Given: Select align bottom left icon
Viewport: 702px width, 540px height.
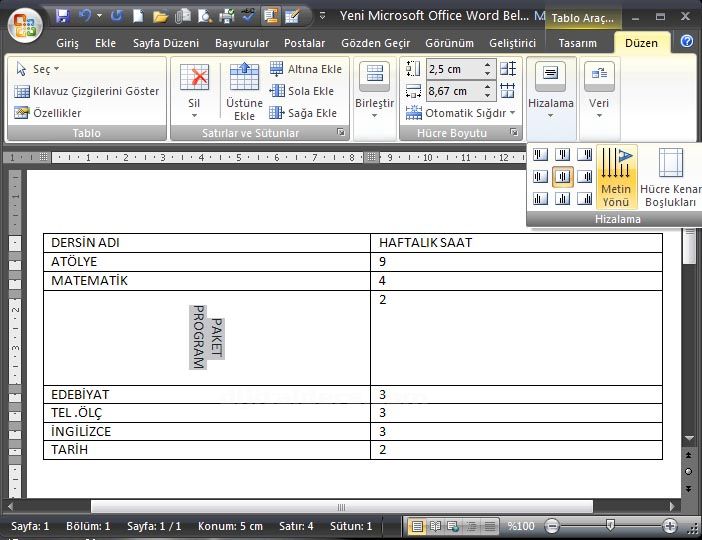Looking at the screenshot, I should coord(540,198).
